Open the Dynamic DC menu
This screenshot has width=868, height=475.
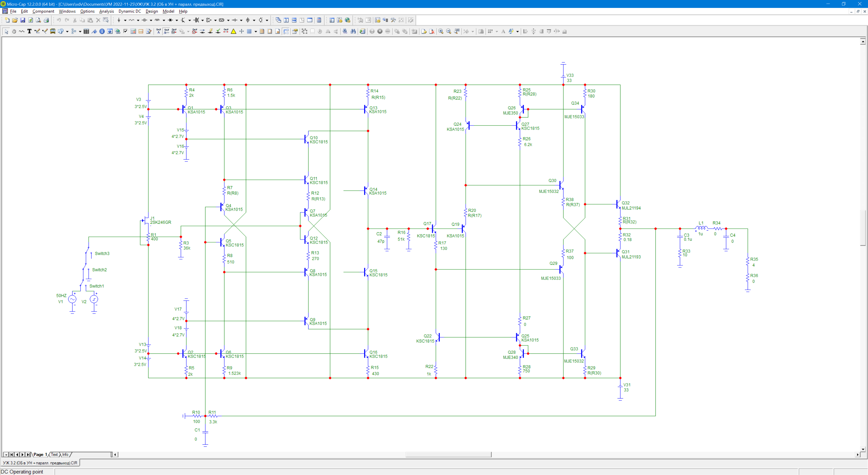click(130, 11)
